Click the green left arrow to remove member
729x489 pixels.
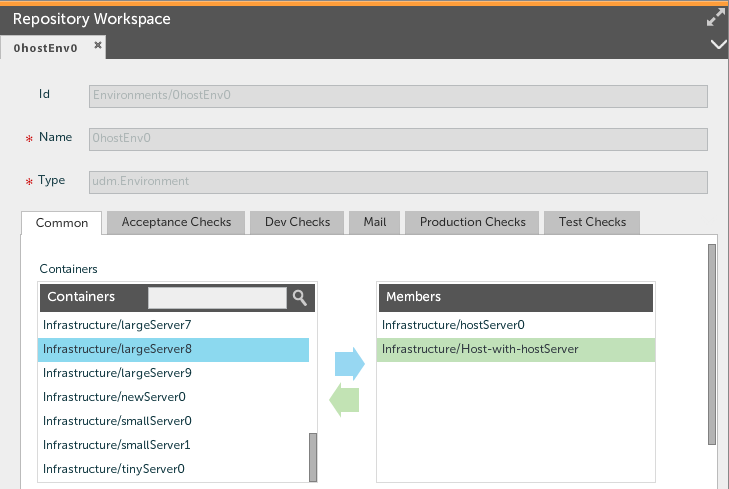(345, 401)
